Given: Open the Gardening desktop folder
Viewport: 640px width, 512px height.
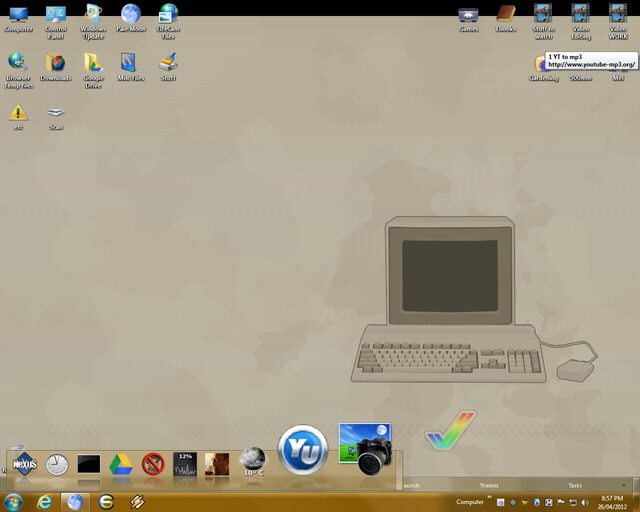Looking at the screenshot, I should (543, 70).
